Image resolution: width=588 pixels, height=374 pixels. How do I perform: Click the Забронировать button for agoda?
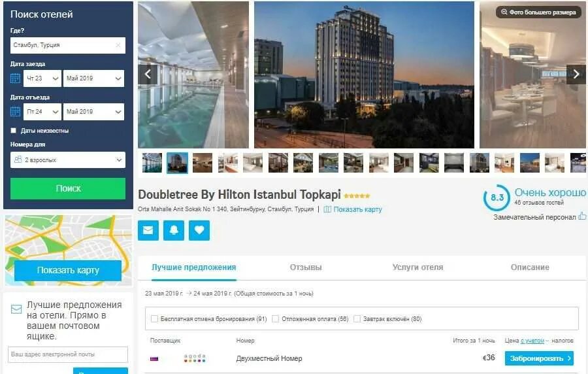tap(539, 358)
